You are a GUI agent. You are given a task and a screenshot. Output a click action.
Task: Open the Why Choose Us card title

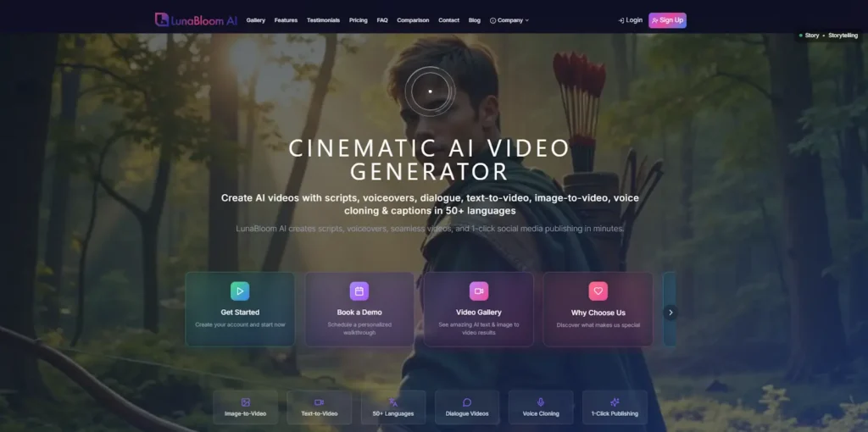[598, 313]
